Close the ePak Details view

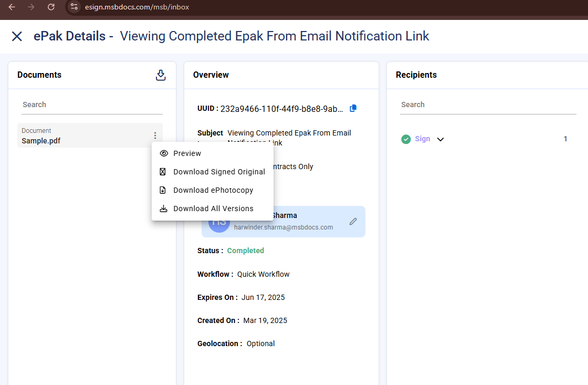point(17,36)
